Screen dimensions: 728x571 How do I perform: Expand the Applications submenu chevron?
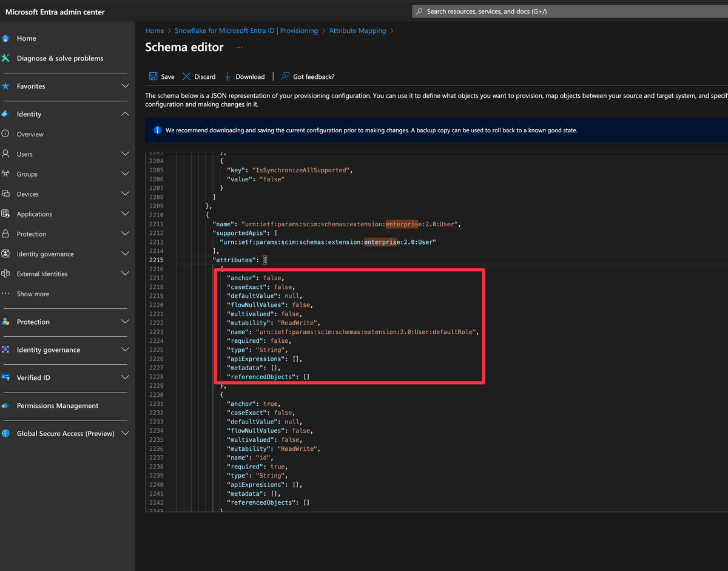pos(125,214)
